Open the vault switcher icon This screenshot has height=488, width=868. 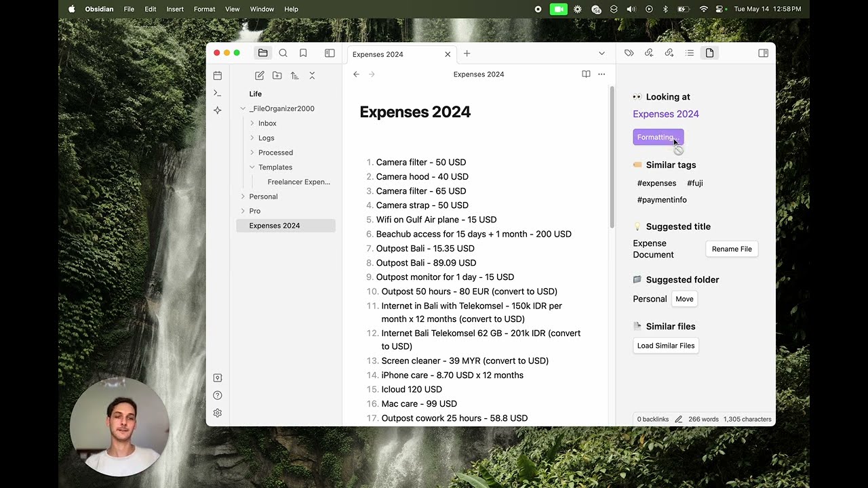(218, 378)
